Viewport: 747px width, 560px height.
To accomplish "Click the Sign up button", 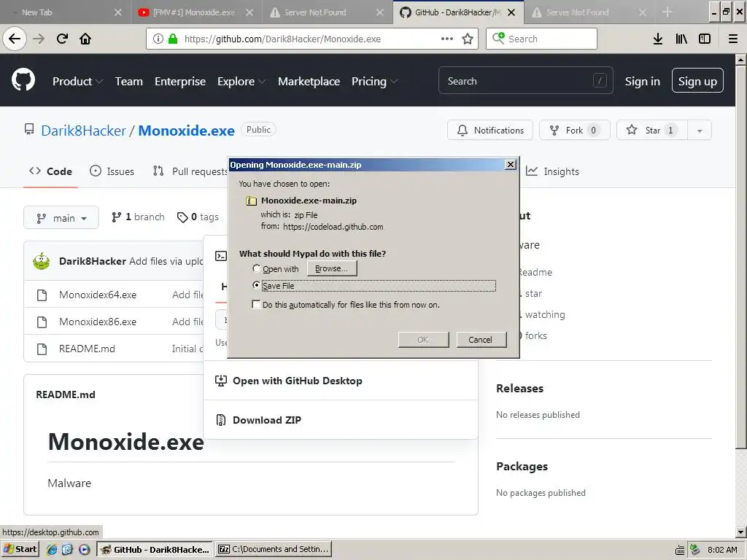I will pyautogui.click(x=697, y=82).
